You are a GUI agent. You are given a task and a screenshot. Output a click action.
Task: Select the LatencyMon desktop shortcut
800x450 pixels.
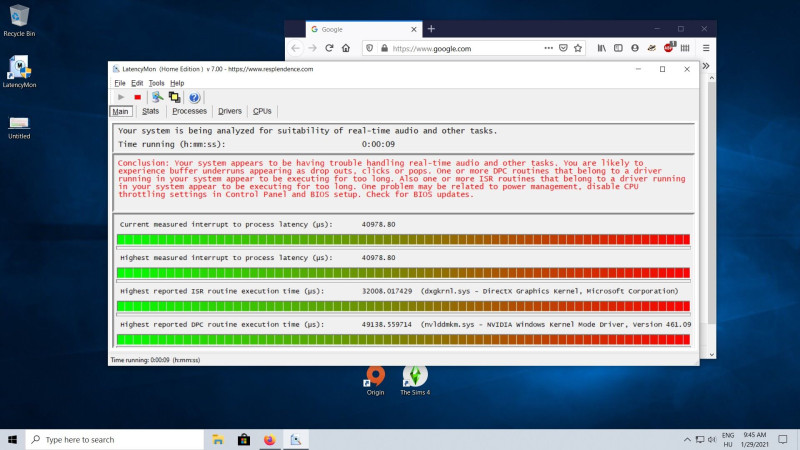point(19,72)
